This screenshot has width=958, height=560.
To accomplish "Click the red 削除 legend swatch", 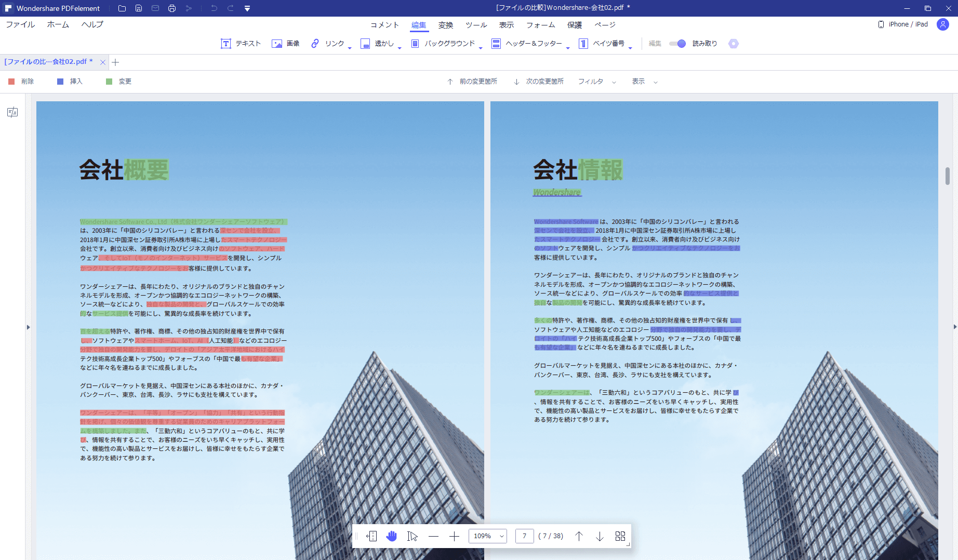I will click(x=11, y=82).
